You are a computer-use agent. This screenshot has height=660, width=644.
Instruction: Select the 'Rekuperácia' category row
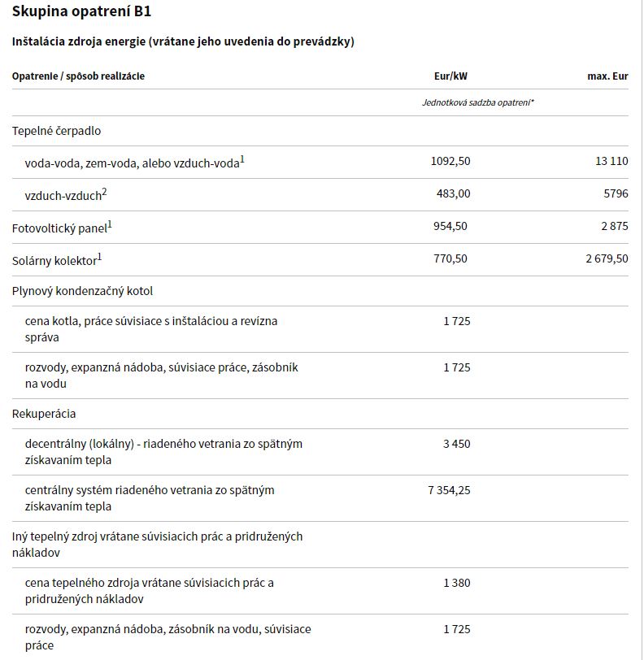click(320, 415)
